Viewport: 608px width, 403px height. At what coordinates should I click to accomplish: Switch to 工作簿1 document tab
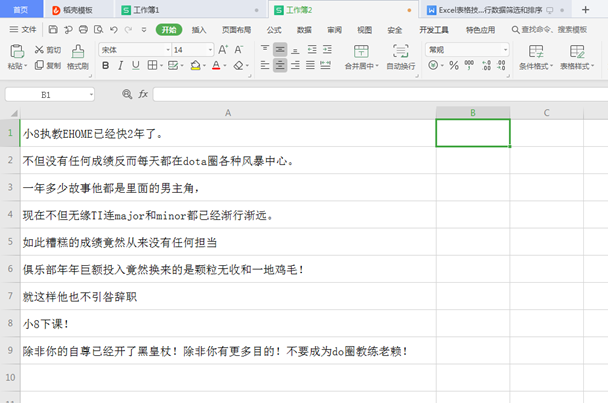tap(190, 10)
